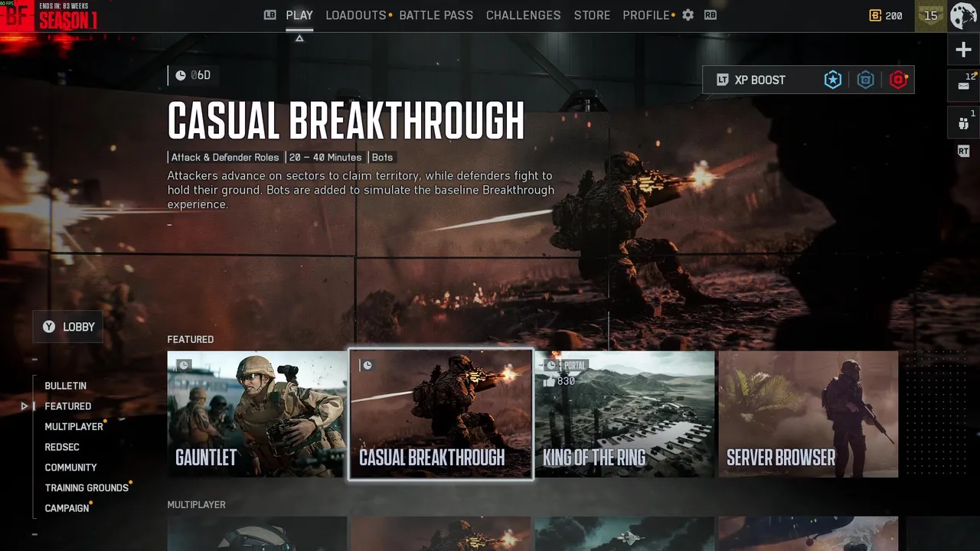Image resolution: width=980 pixels, height=551 pixels.
Task: Select the blue camera-style hexagon boost icon
Action: pyautogui.click(x=865, y=80)
